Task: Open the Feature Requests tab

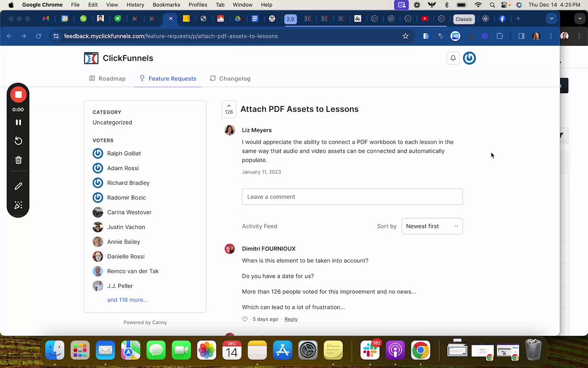Action: coord(168,79)
